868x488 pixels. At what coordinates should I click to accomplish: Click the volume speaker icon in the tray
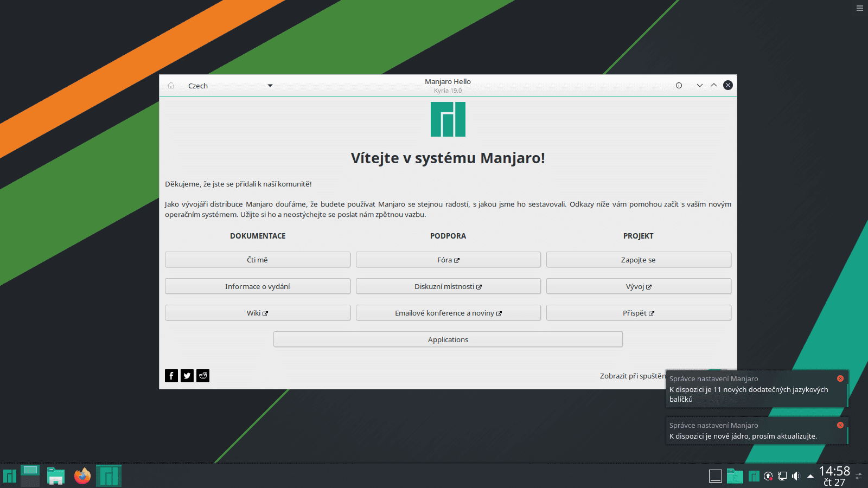[x=796, y=476]
